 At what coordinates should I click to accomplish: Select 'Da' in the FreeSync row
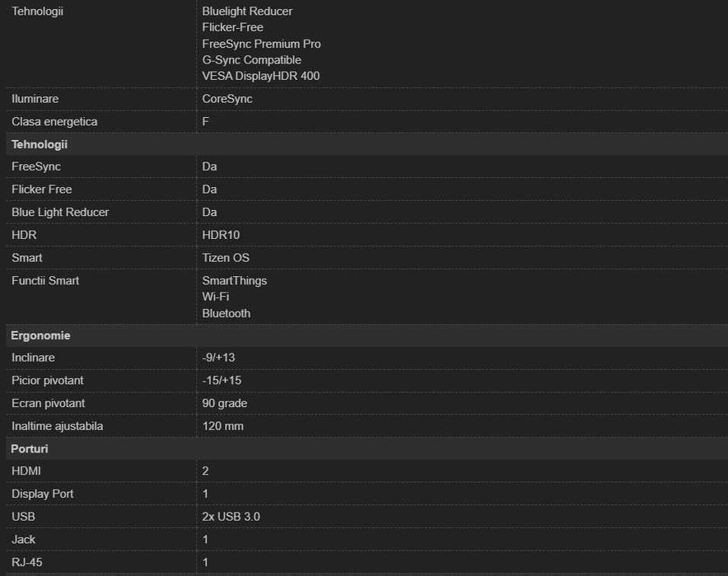209,166
